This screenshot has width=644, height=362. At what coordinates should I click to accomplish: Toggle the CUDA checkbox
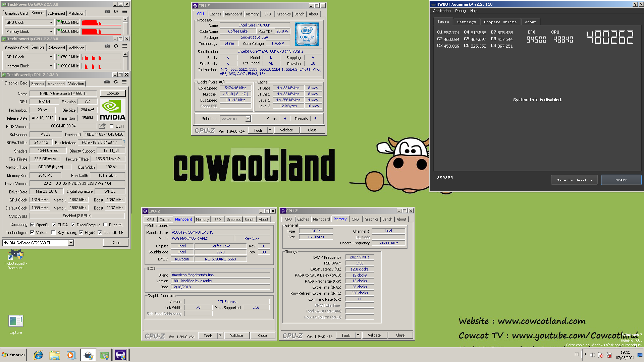coord(54,225)
